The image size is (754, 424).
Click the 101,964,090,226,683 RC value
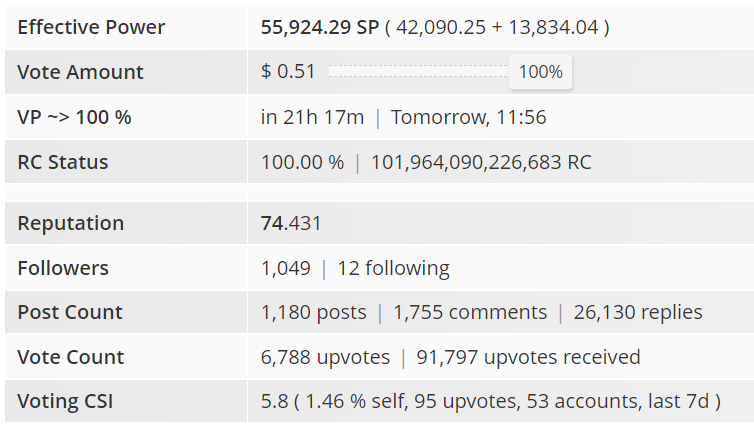tap(481, 162)
